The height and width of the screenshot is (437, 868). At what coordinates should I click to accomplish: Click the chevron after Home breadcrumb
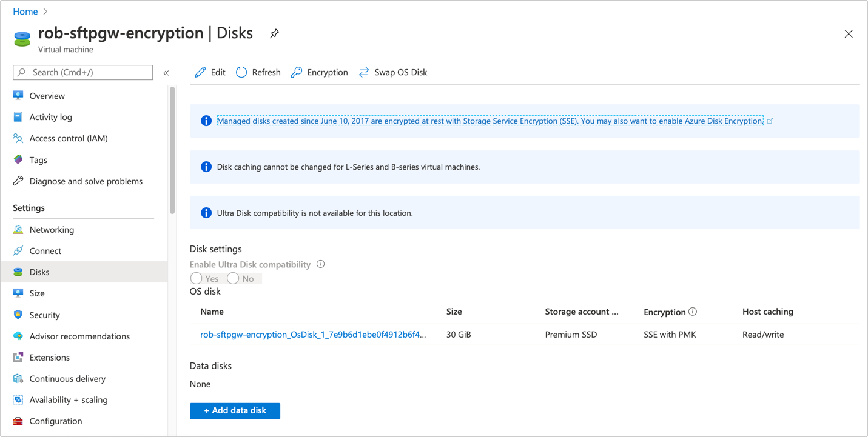tap(45, 12)
